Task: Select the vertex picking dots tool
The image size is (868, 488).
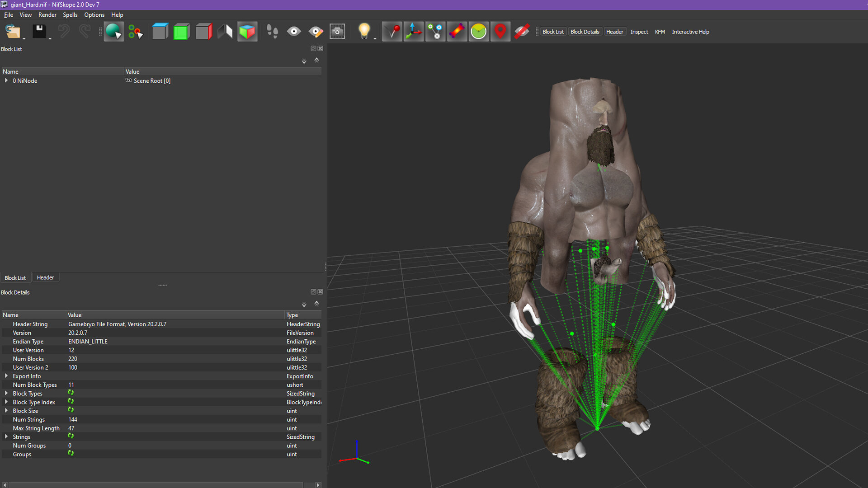Action: point(135,32)
